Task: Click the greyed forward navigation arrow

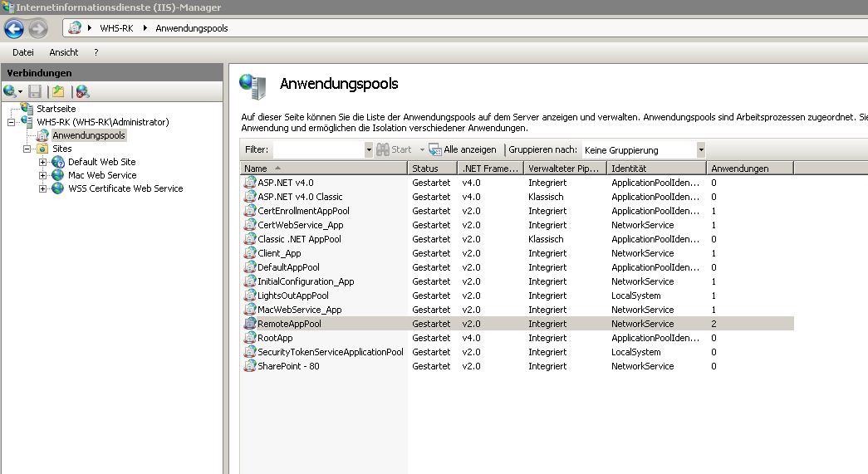Action: point(38,29)
